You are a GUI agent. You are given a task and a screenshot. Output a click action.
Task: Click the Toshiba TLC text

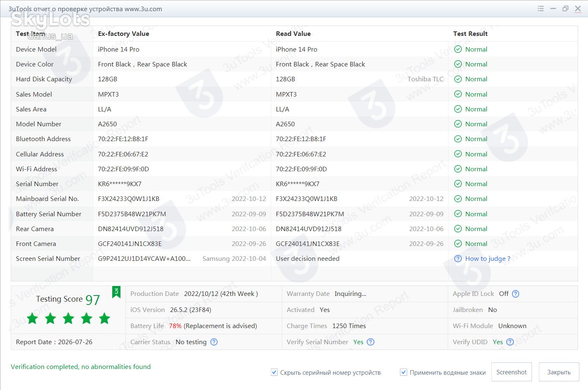tap(425, 79)
